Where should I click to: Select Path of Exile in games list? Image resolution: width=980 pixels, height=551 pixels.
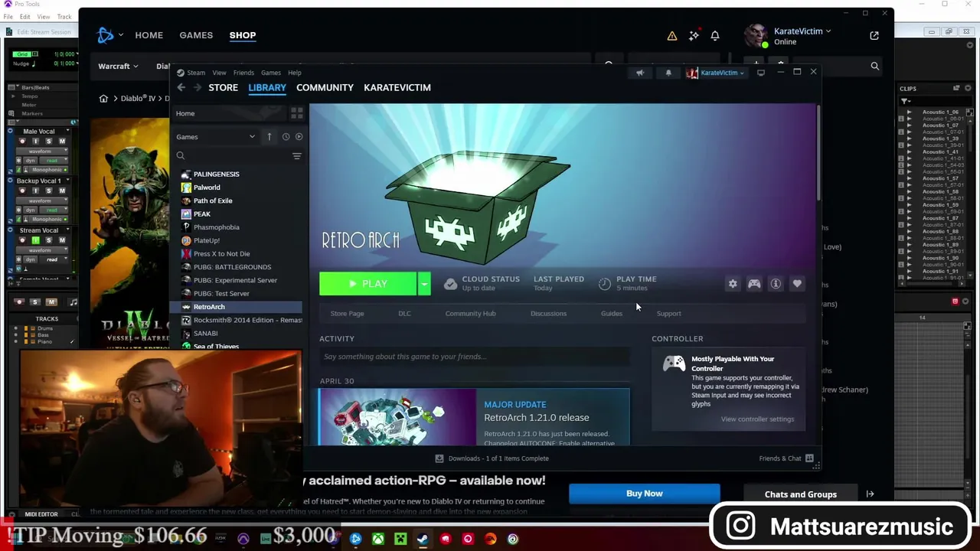tap(213, 201)
